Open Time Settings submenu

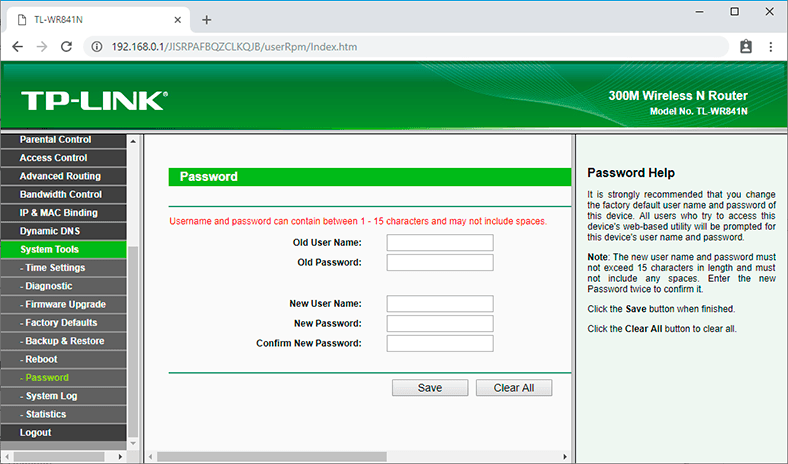point(64,268)
